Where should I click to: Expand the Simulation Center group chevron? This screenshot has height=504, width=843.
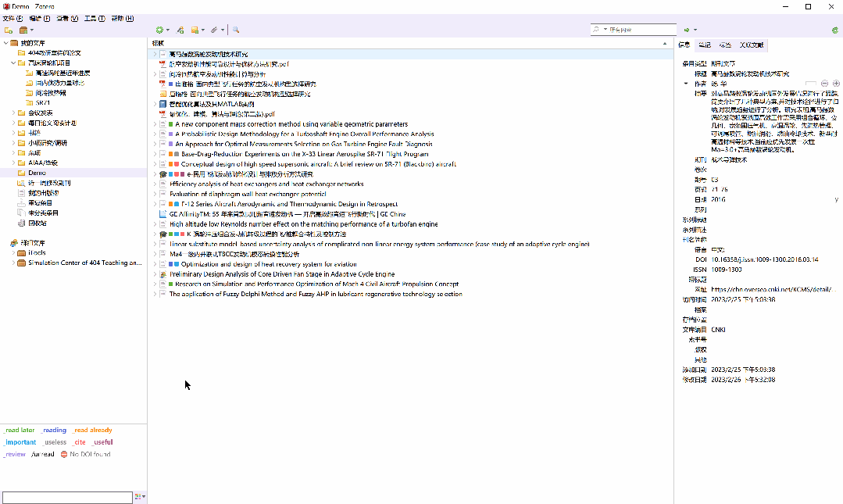(x=13, y=263)
